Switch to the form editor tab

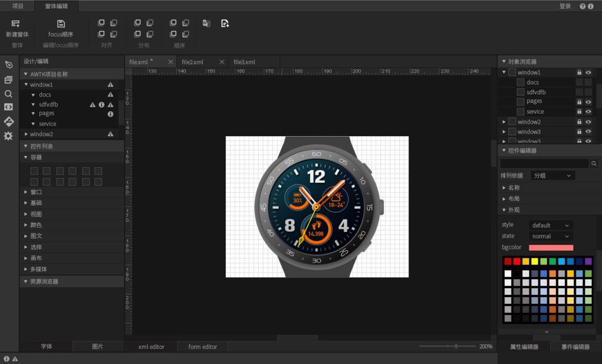pyautogui.click(x=203, y=347)
